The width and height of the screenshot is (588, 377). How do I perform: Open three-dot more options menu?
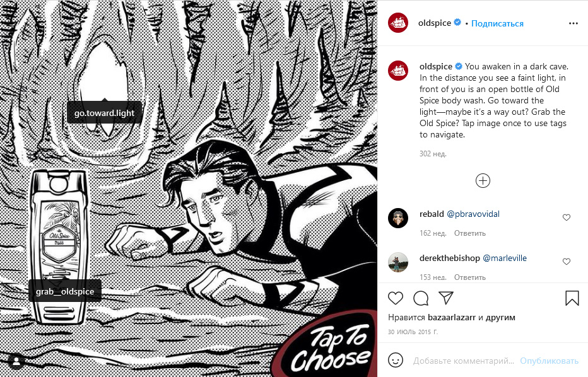click(573, 23)
